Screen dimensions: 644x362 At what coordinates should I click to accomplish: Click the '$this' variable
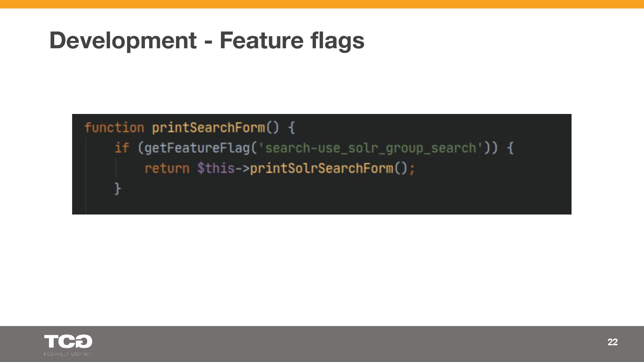click(216, 168)
